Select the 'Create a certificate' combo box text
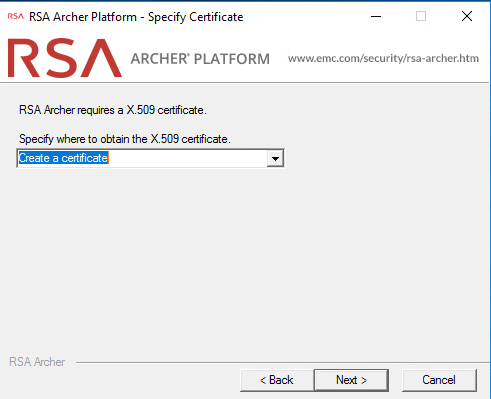The height and width of the screenshot is (399, 491). [64, 158]
